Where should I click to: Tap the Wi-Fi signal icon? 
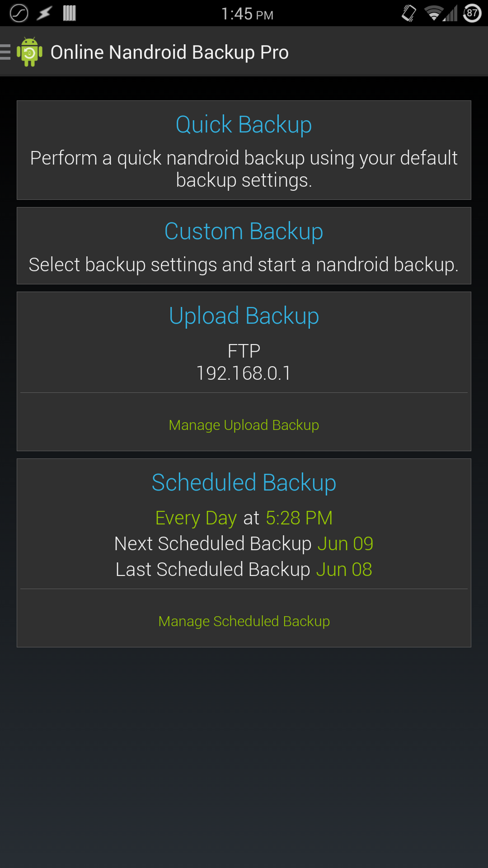click(x=433, y=13)
